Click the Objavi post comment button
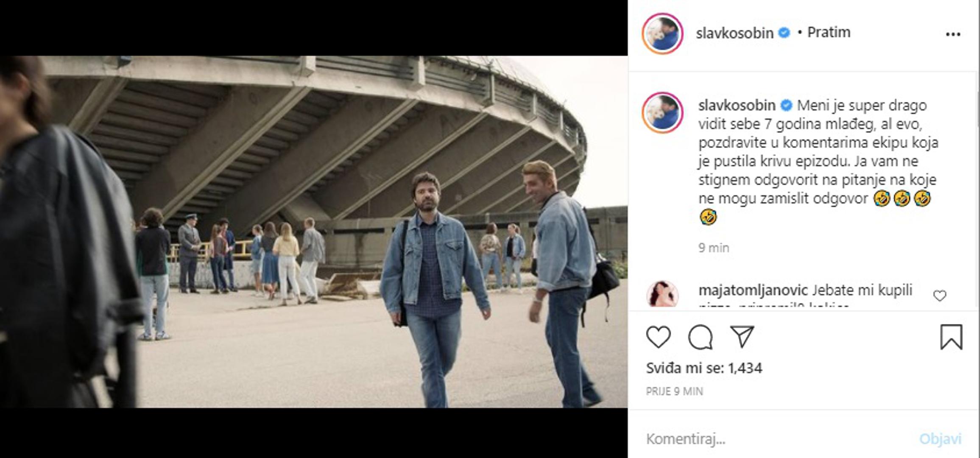980x458 pixels. [x=940, y=439]
